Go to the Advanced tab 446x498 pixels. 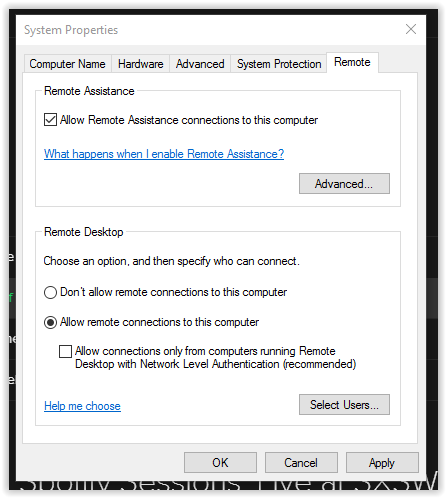pos(200,64)
